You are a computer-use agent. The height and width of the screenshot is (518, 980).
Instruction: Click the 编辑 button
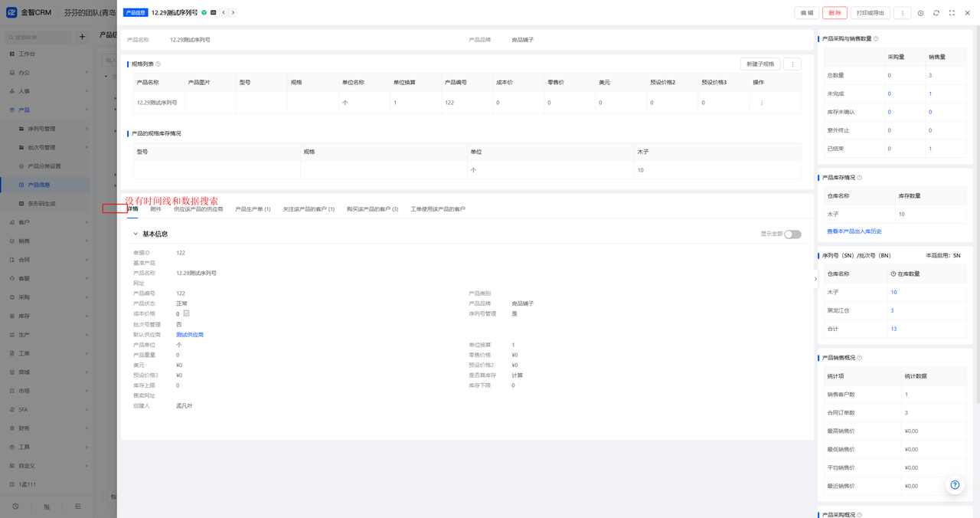tap(807, 13)
